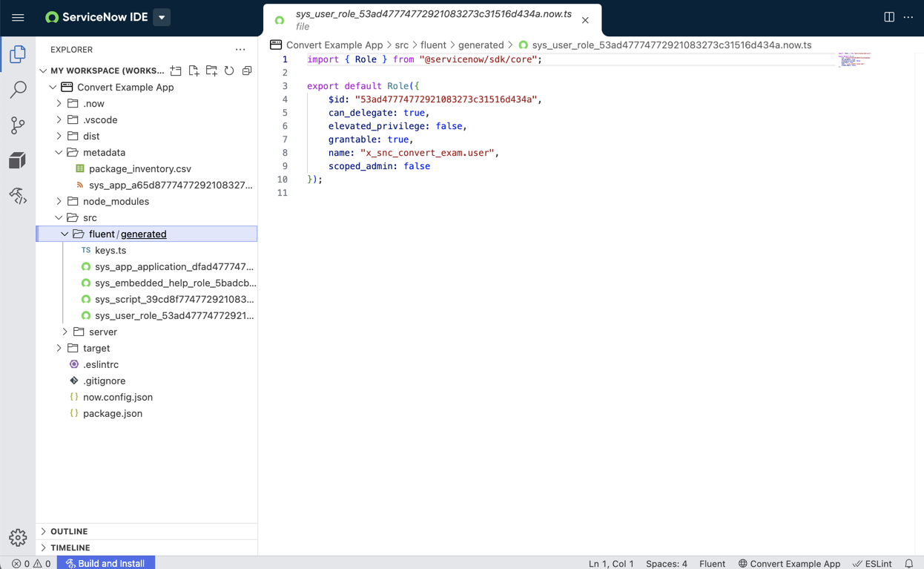Open notifications bell in status bar

pyautogui.click(x=909, y=563)
